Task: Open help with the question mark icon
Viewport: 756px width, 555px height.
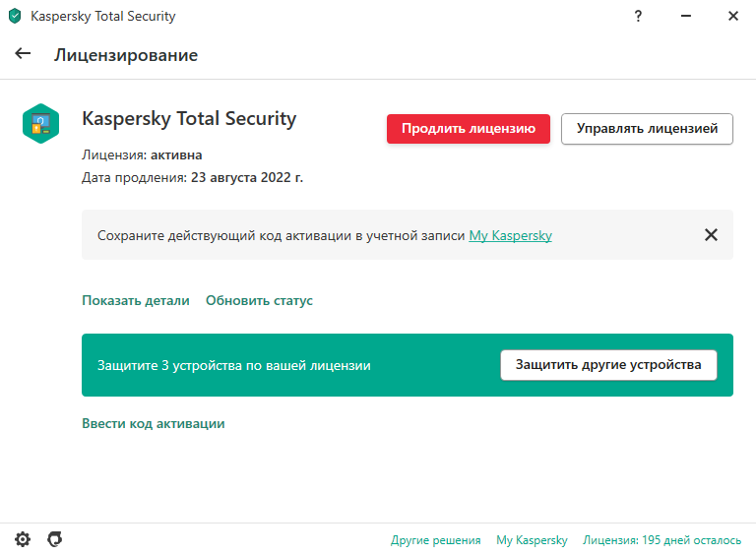Action: [x=638, y=16]
